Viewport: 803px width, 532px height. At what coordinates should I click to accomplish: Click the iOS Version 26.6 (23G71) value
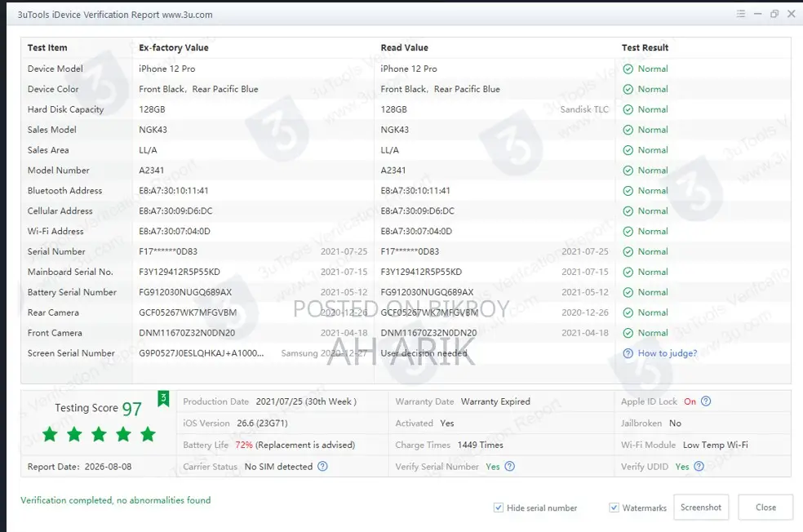coord(262,423)
